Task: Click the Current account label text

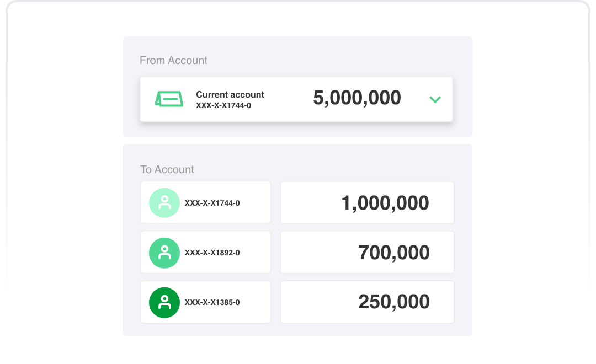Action: pos(230,95)
